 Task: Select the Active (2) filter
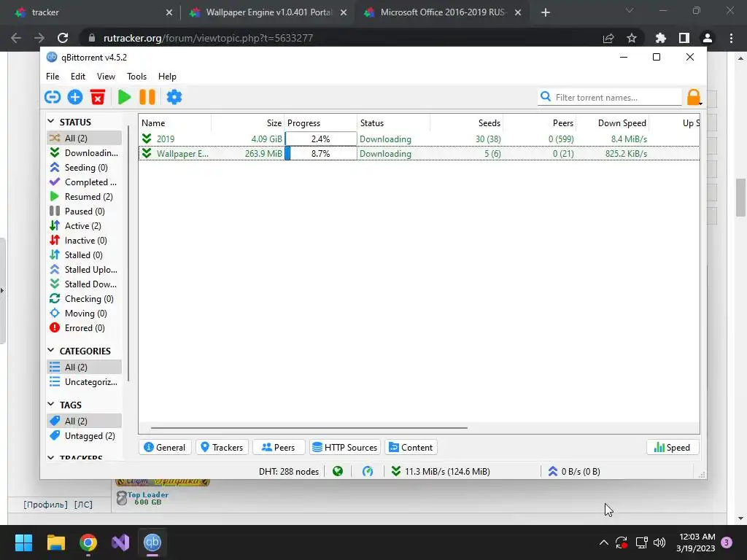click(x=85, y=226)
